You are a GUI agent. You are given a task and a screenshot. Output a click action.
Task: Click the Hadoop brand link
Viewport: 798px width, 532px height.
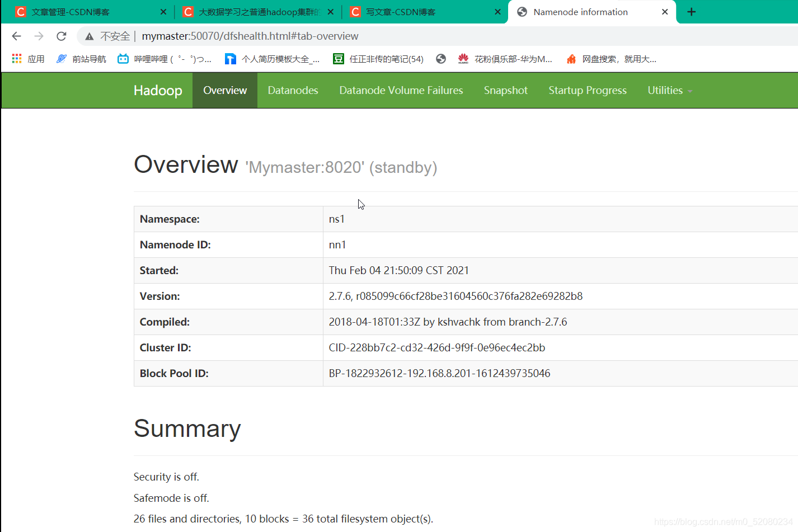158,91
